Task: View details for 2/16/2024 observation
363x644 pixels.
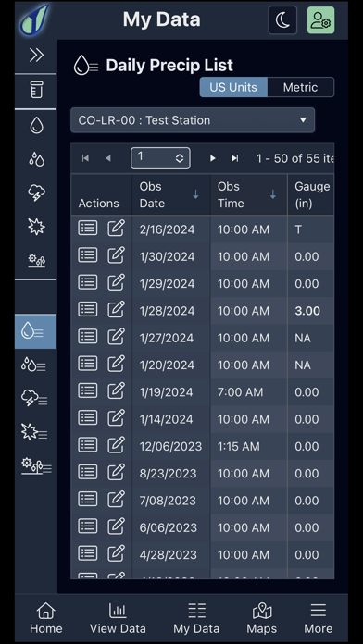Action: (88, 228)
